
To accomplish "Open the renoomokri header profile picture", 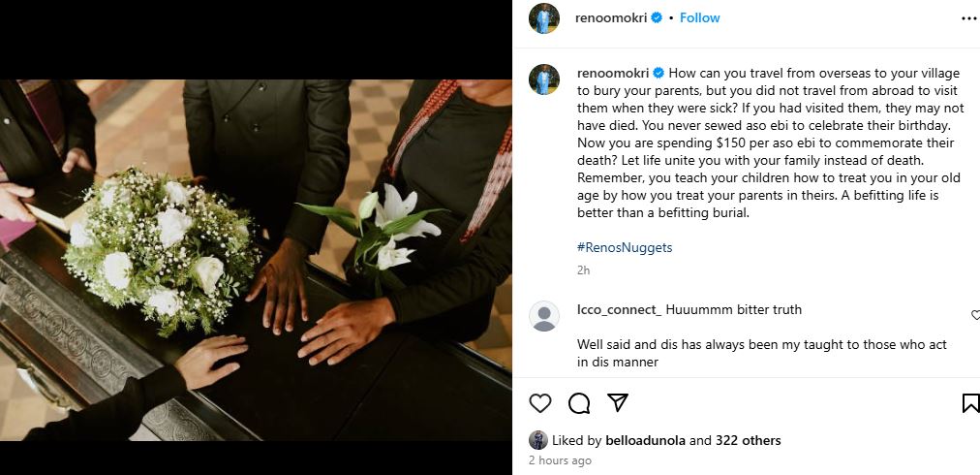I will pos(544,18).
